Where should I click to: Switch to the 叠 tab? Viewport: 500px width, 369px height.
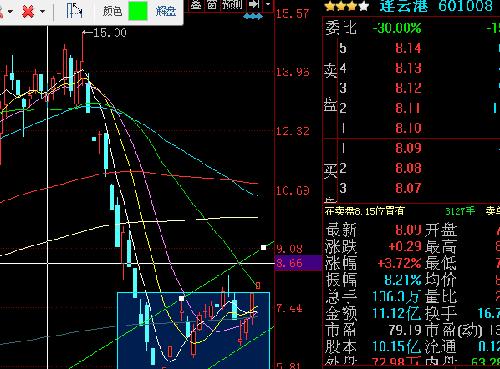coord(196,5)
